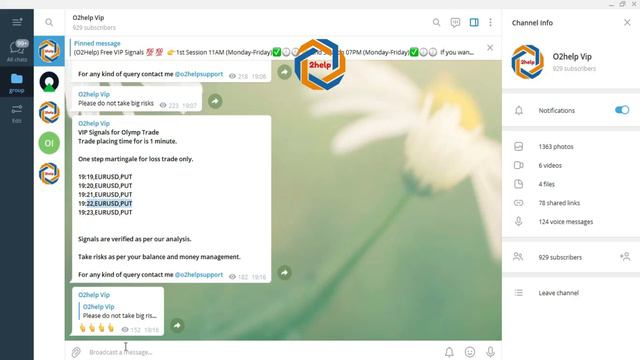Click the quoted reply 'Please do not take big ris...'

pyautogui.click(x=118, y=311)
